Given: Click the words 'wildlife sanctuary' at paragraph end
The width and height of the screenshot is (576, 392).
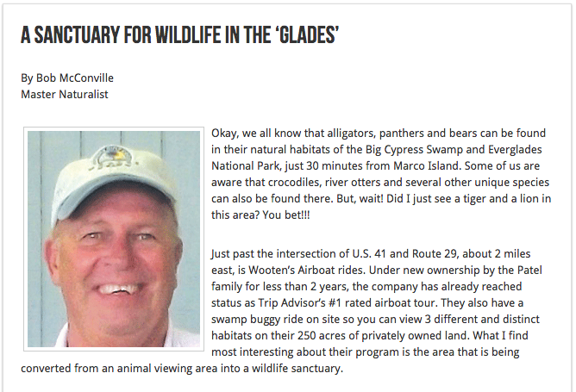Looking at the screenshot, I should pyautogui.click(x=297, y=369).
